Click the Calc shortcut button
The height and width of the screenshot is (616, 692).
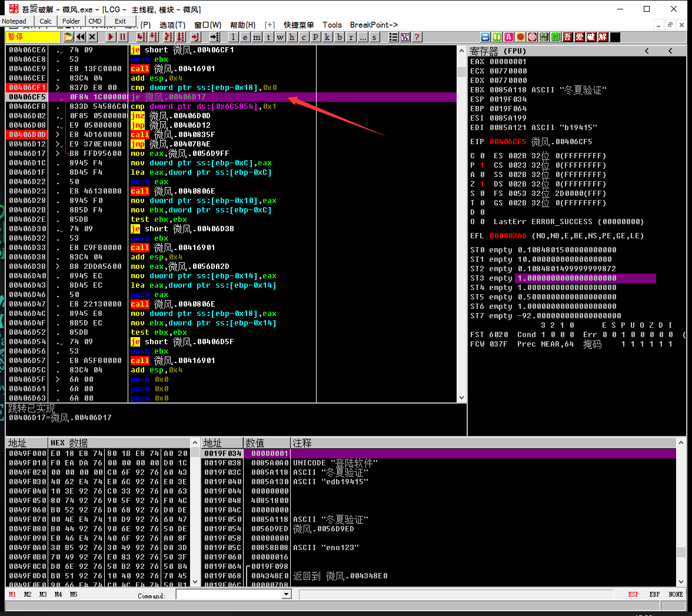pyautogui.click(x=45, y=21)
